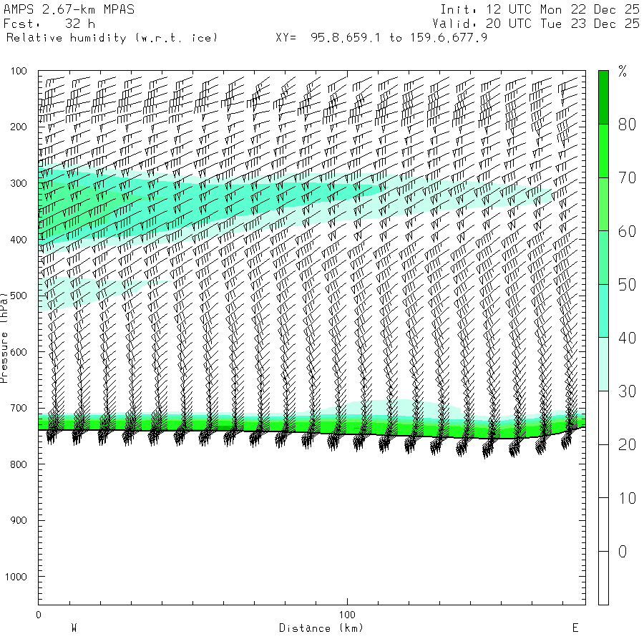644x644 pixels.
Task: Select the 'W' west endpoint marker
Action: 74,628
